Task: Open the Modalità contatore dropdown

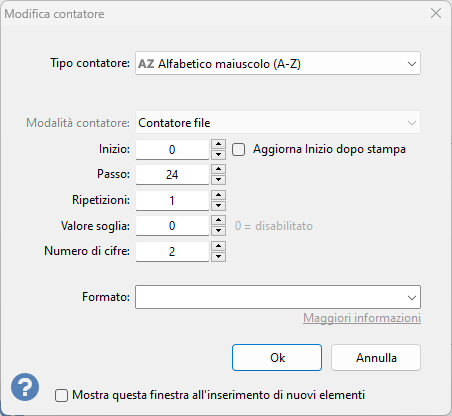Action: coord(278,123)
